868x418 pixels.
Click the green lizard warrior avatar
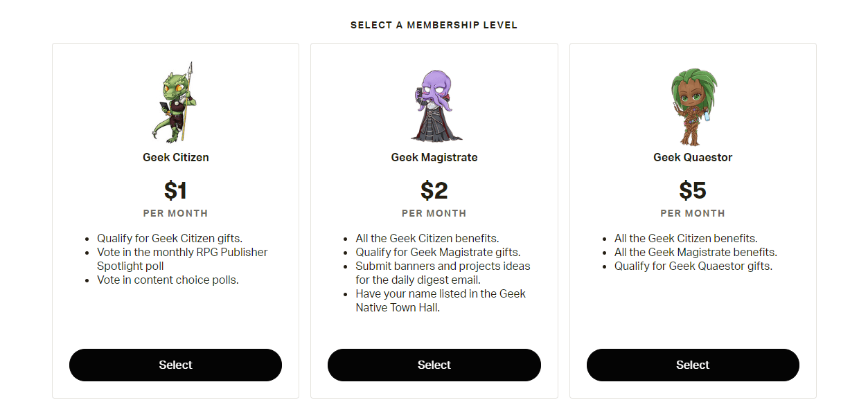(175, 102)
